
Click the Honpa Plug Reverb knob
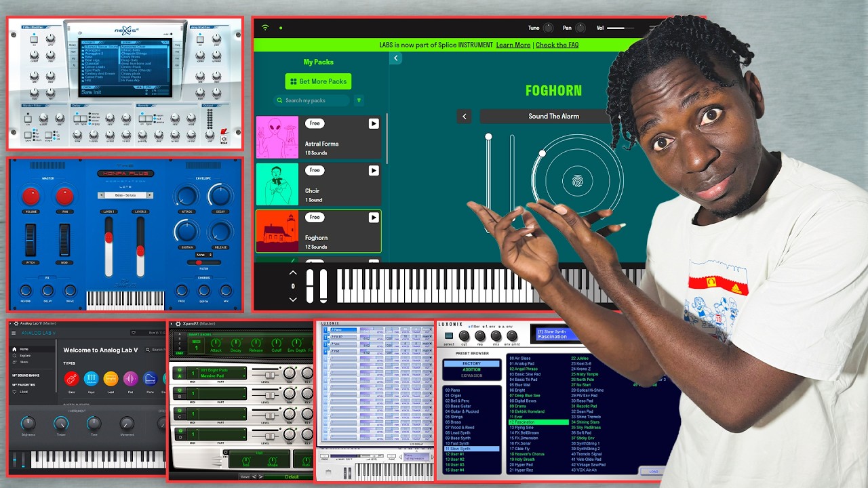[x=26, y=291]
